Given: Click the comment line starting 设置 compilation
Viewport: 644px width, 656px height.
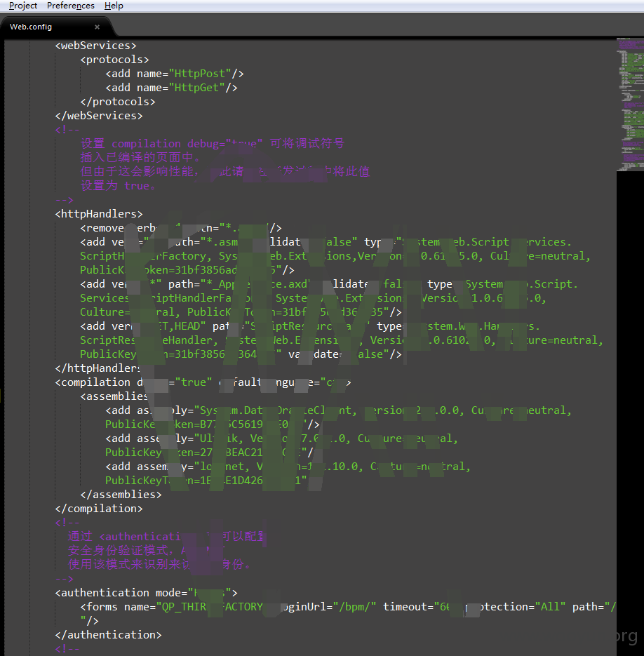Looking at the screenshot, I should pos(212,144).
